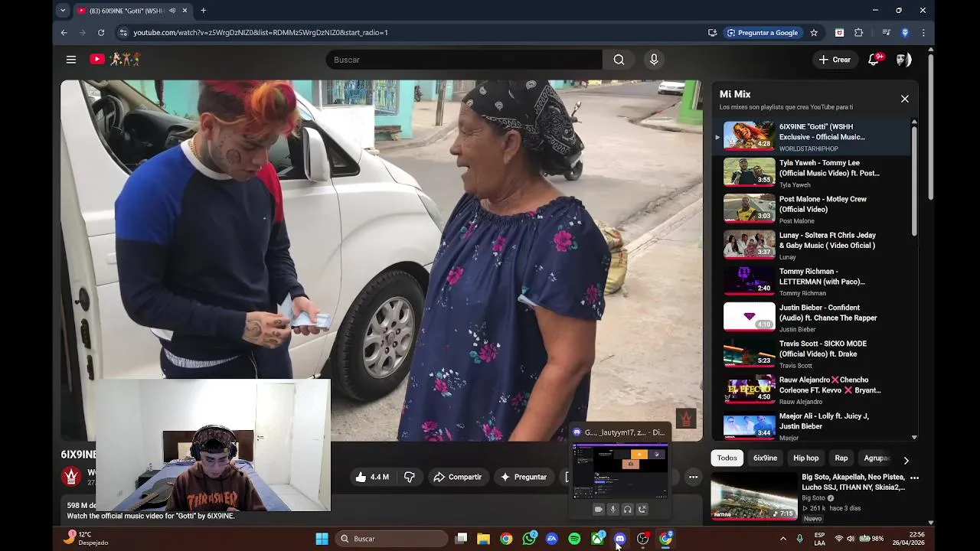Open WORLDSTARHIPHOP channel avatar under video

[x=72, y=477]
